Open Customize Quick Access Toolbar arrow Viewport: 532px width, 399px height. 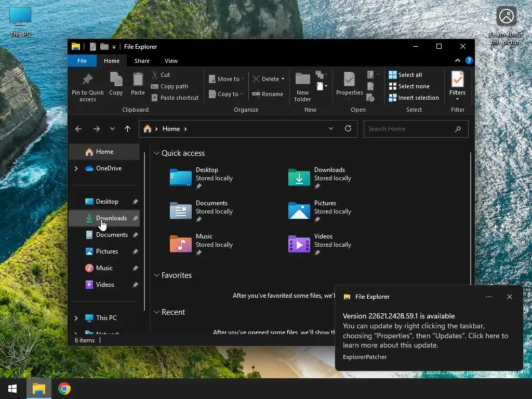(114, 47)
